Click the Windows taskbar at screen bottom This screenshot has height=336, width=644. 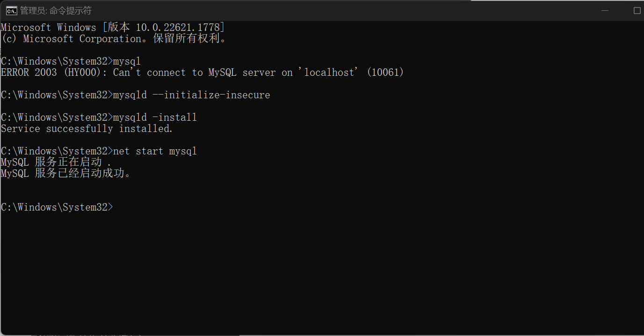[322, 334]
